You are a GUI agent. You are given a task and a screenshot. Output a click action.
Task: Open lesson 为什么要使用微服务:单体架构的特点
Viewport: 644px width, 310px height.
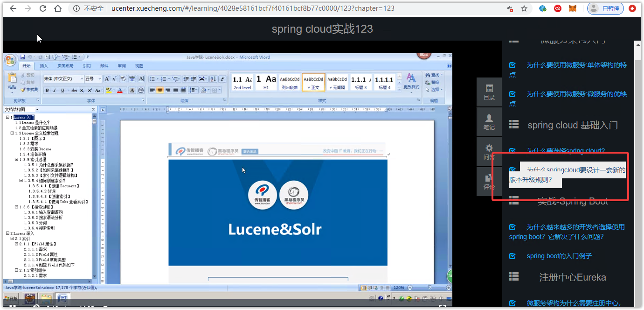[568, 70]
